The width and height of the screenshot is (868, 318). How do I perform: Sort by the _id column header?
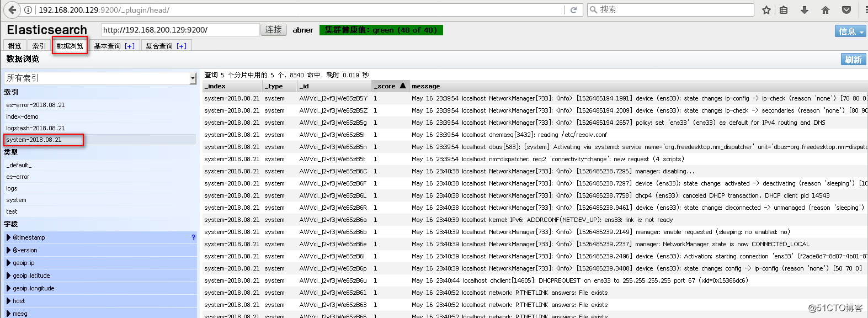[x=334, y=86]
